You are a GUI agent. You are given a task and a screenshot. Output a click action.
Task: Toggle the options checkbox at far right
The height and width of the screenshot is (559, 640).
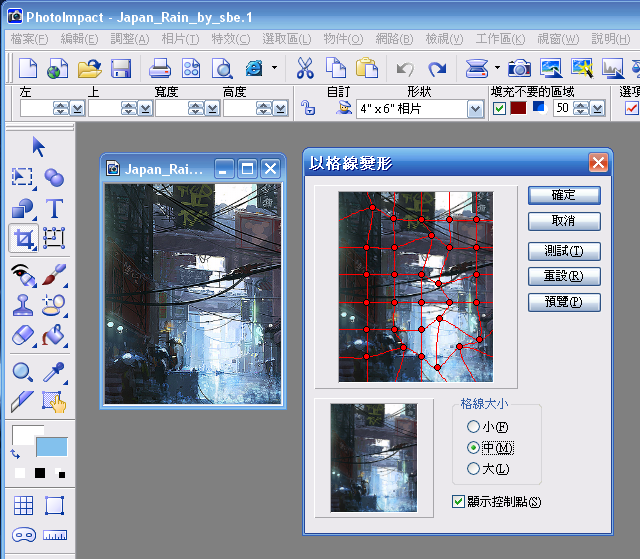pos(631,109)
